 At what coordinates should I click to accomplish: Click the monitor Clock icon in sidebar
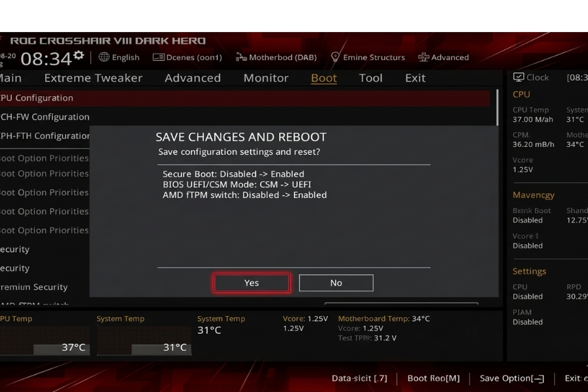[518, 77]
